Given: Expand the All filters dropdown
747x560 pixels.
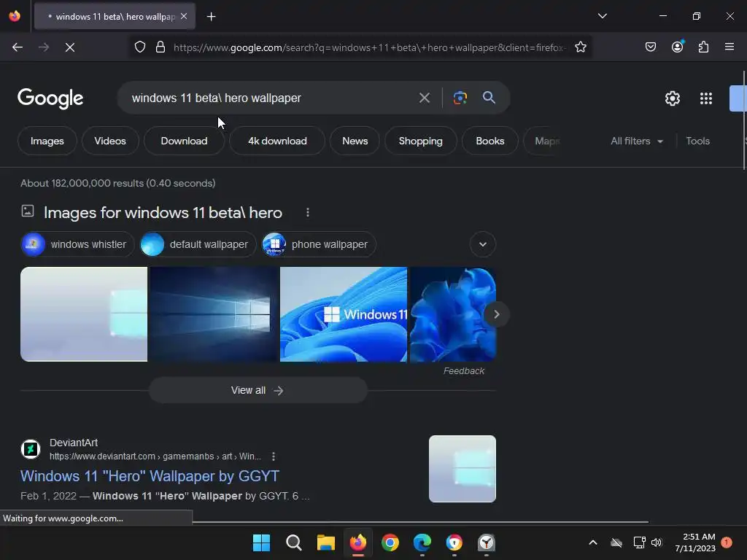Looking at the screenshot, I should 637,141.
